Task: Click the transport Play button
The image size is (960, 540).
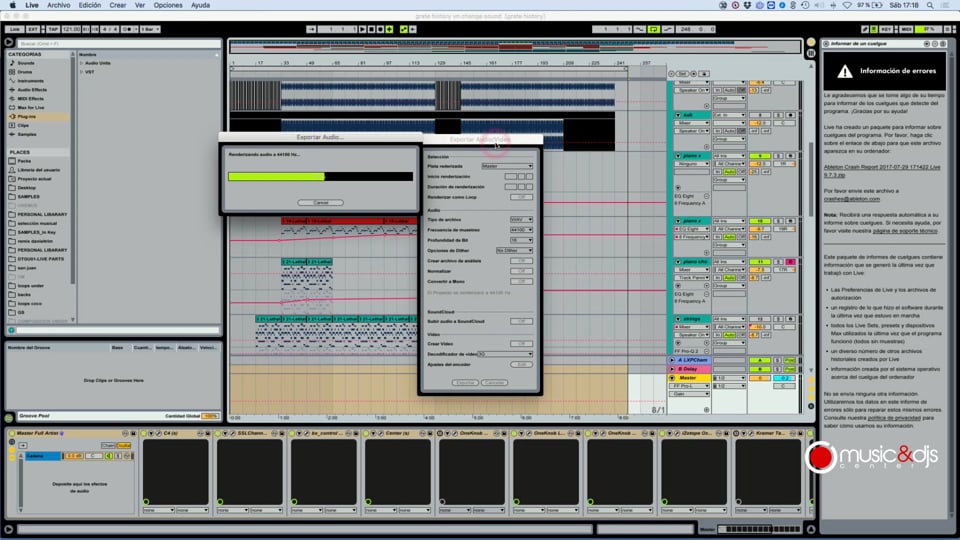Action: 362,29
